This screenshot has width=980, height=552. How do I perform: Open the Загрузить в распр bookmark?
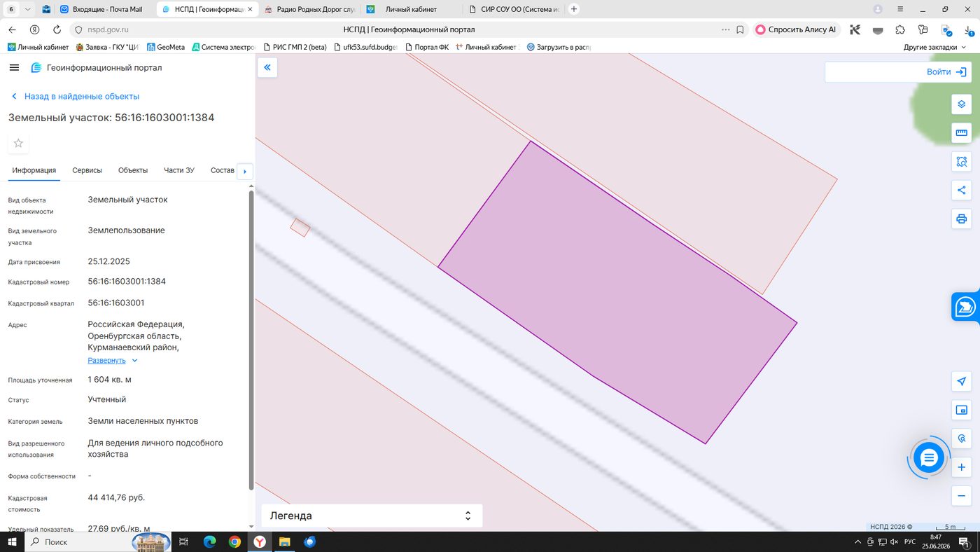point(559,47)
